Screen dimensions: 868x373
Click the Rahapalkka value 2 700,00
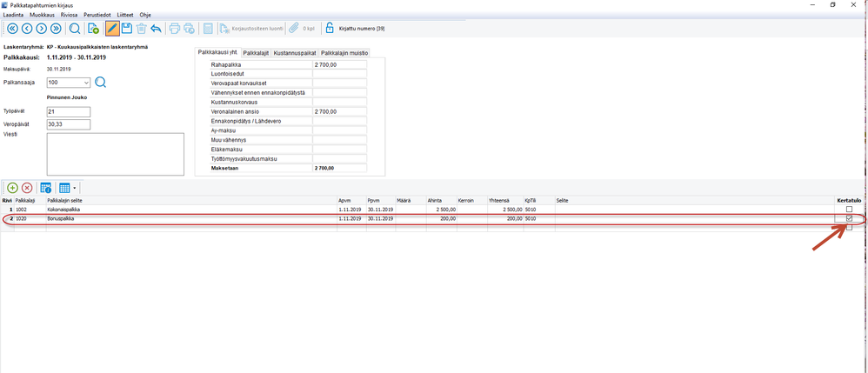point(339,64)
